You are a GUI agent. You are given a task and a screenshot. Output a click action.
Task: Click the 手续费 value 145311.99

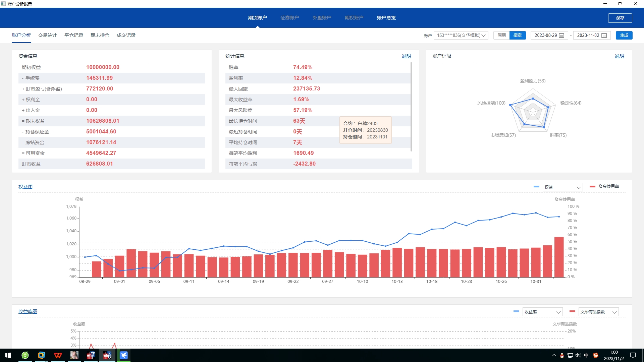(99, 78)
